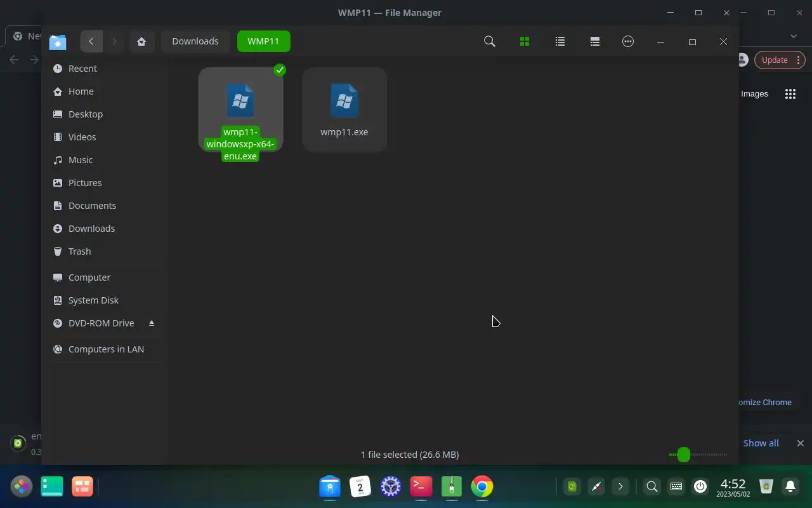Click Chrome's Update button
The image size is (812, 508).
(x=780, y=60)
